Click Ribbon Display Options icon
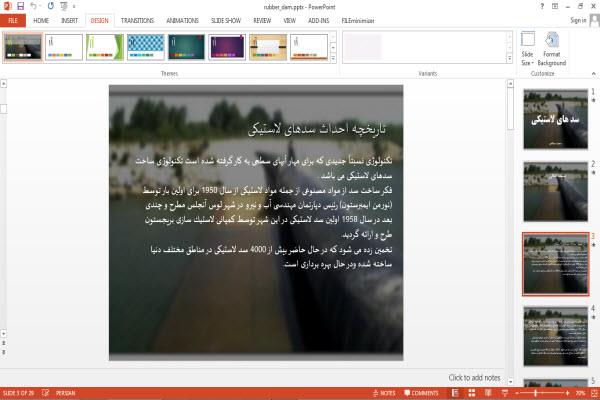Image resolution: width=600 pixels, height=400 pixels. point(555,7)
